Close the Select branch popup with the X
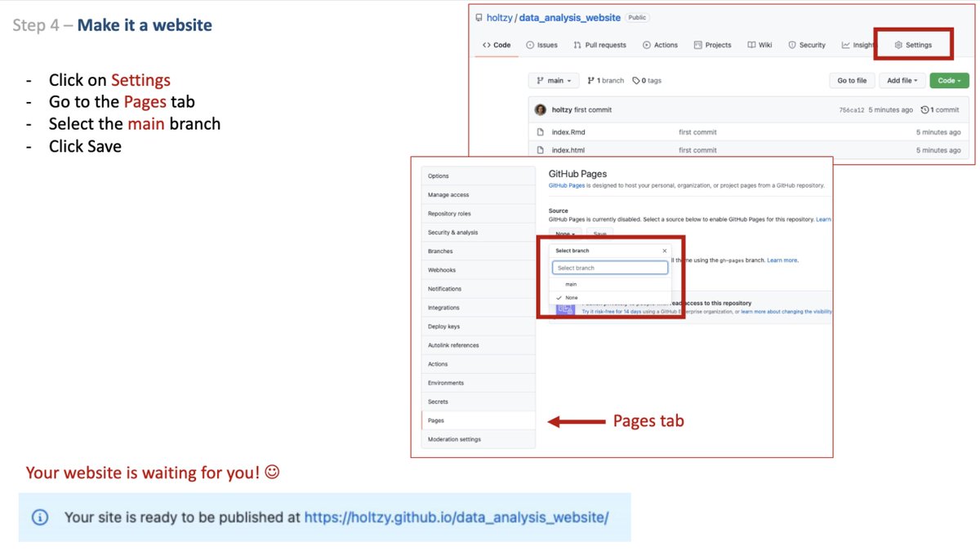980x551 pixels. point(665,251)
